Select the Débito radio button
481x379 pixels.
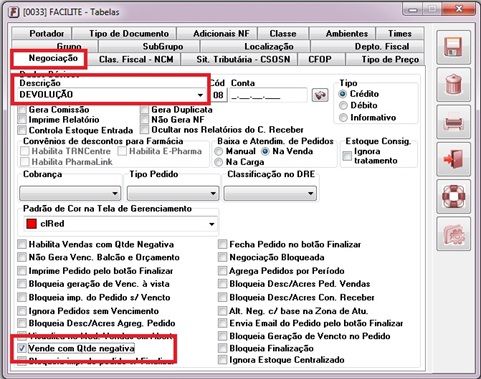tap(343, 106)
